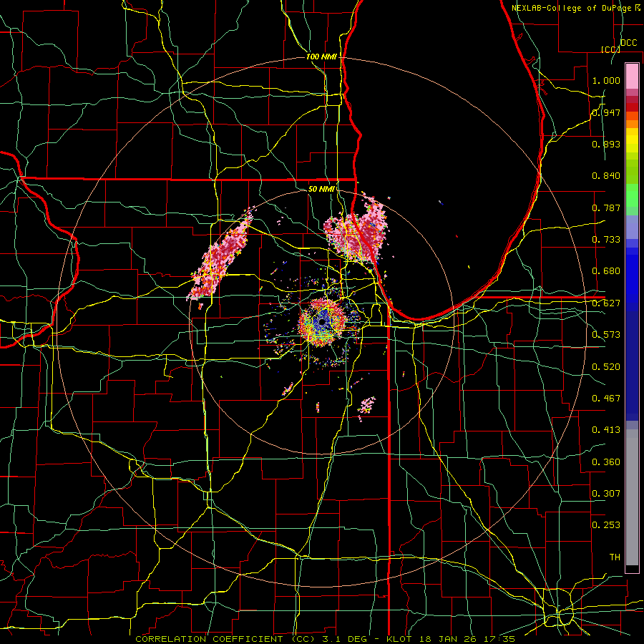Click the 0.627 scale label
Viewport: 644px width, 644px height.
click(606, 303)
